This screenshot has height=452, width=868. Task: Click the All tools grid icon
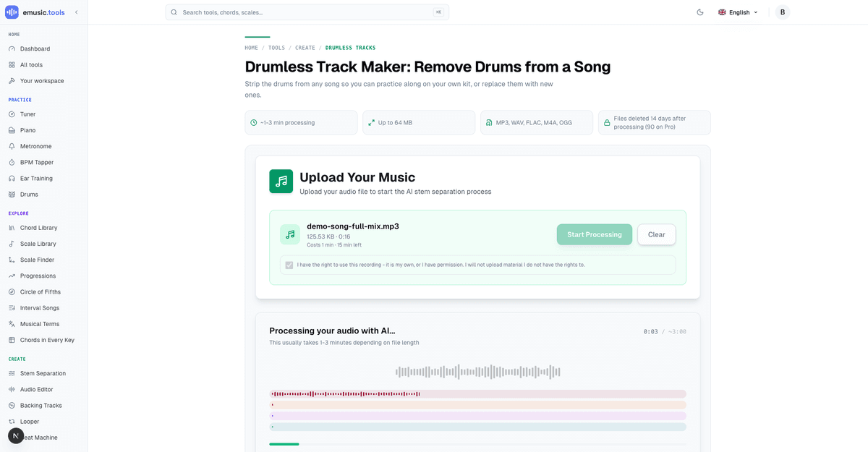pos(12,64)
